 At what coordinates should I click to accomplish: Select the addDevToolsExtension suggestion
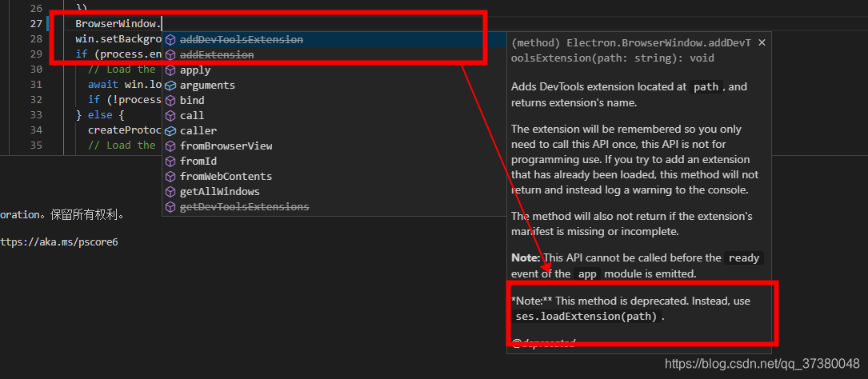(x=334, y=40)
